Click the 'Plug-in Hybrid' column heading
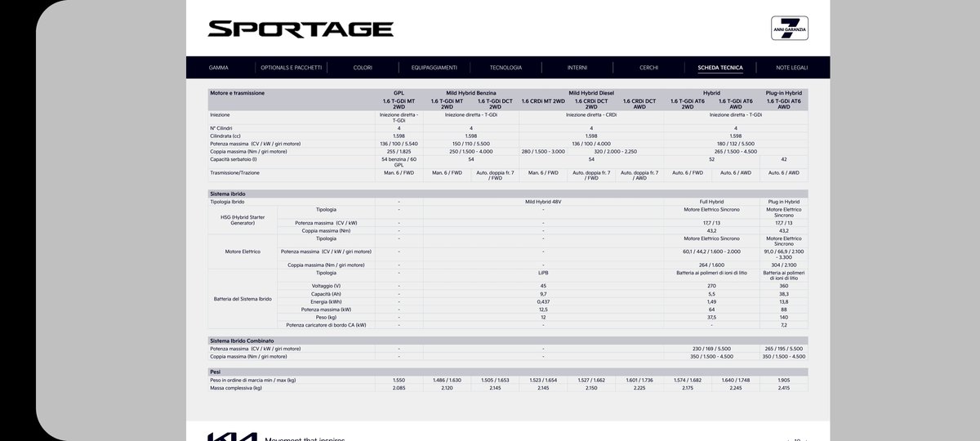The height and width of the screenshot is (441, 980). point(784,93)
